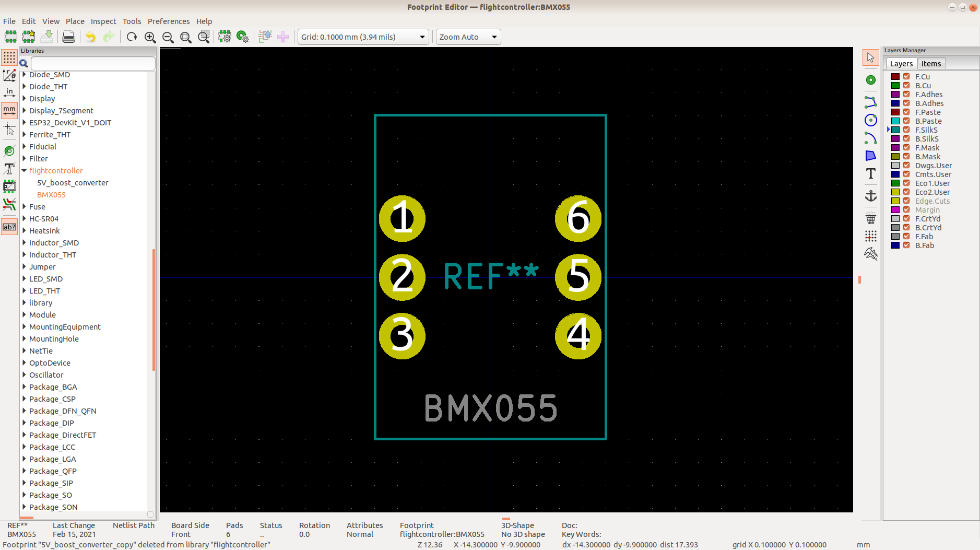
Task: Click the Save footprint icon
Action: [47, 37]
